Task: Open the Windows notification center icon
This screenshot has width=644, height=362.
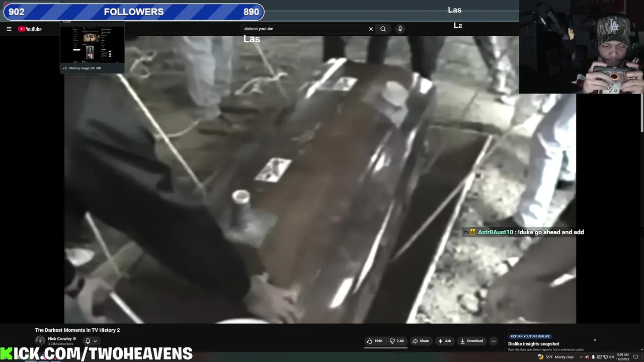Action: (x=635, y=357)
